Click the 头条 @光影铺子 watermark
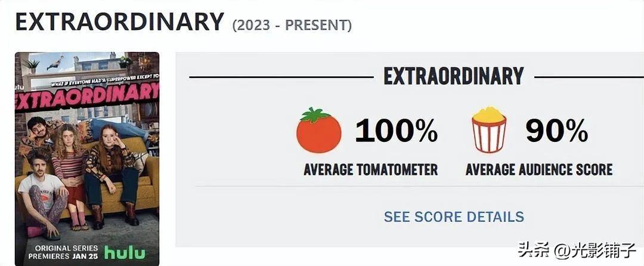This screenshot has width=644, height=266. pyautogui.click(x=577, y=249)
